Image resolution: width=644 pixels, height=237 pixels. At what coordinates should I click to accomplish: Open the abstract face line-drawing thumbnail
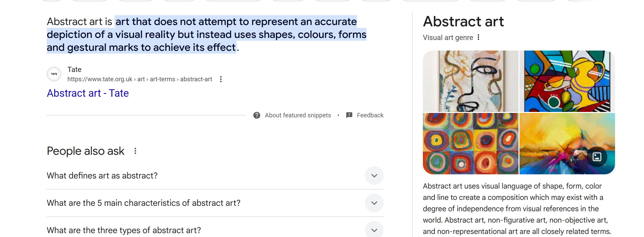470,81
